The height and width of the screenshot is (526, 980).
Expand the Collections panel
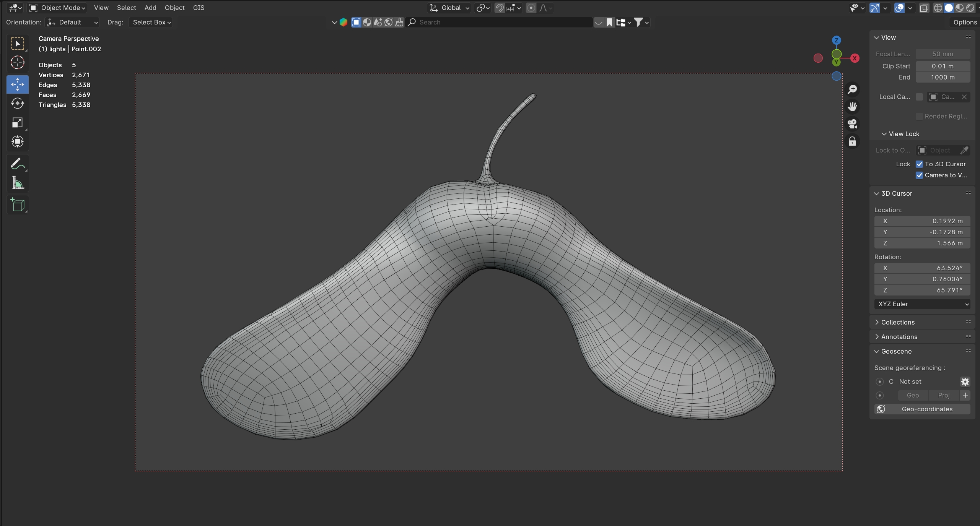[897, 322]
